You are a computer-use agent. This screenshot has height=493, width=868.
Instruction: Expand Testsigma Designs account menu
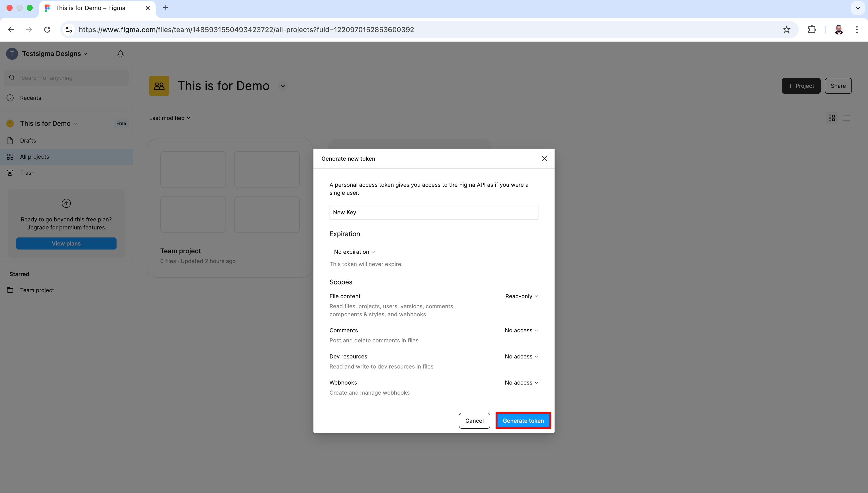[54, 54]
